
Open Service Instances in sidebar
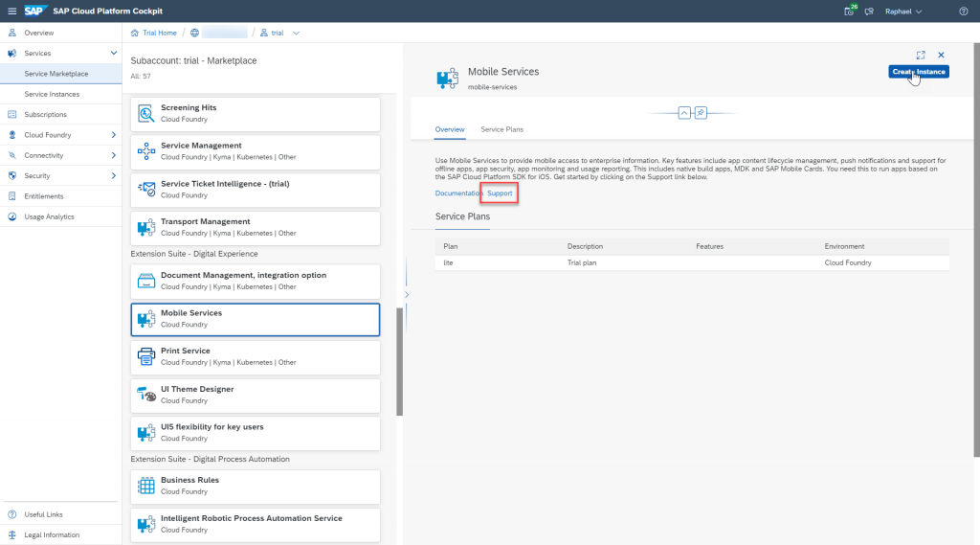(x=52, y=94)
